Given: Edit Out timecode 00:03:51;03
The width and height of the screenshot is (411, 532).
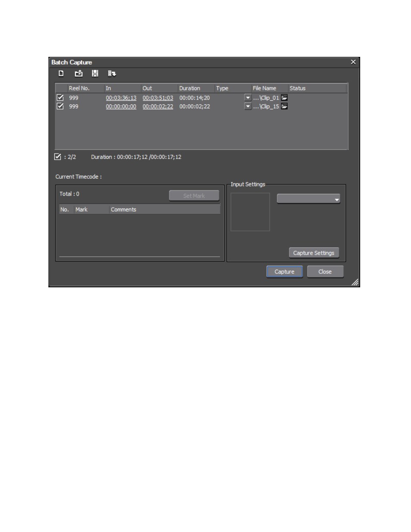Looking at the screenshot, I should coord(158,98).
